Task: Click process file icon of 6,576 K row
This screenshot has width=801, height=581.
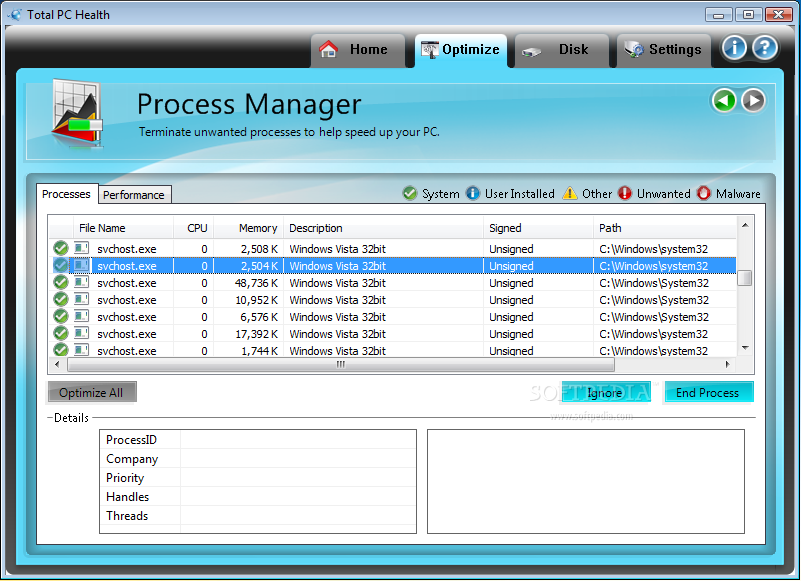Action: click(81, 316)
